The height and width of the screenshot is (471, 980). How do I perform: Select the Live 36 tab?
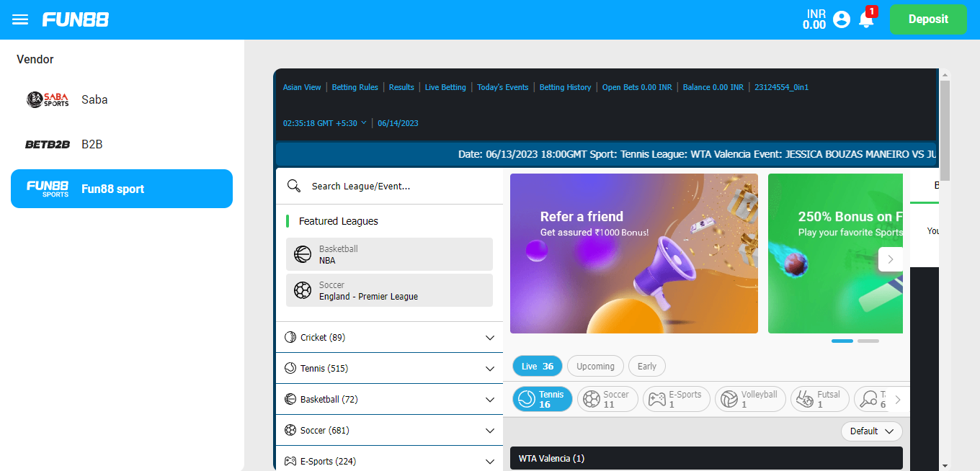tap(538, 366)
